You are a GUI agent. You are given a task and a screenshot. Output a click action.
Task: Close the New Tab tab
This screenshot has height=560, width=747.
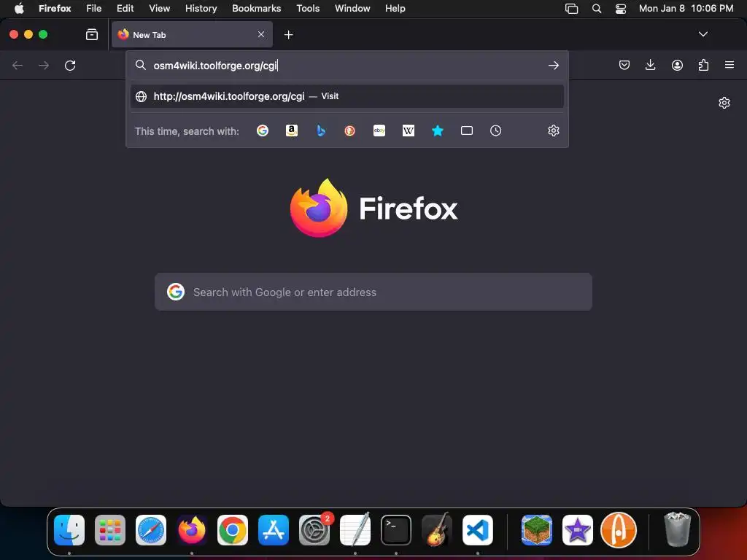261,34
